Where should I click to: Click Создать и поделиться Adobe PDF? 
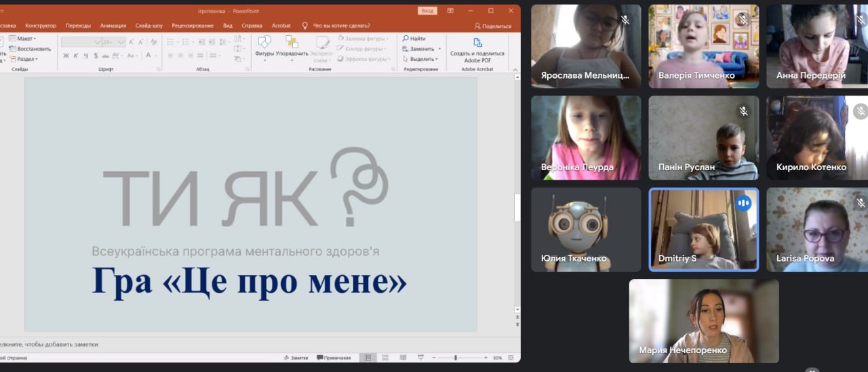coord(477,50)
